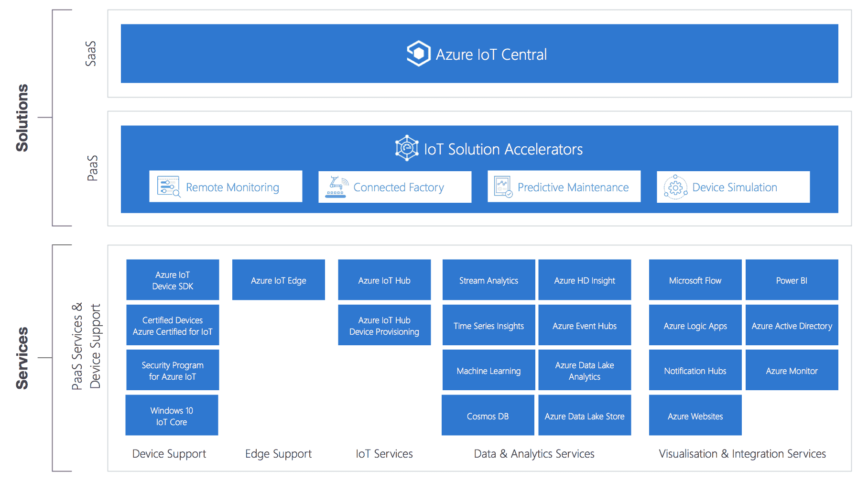This screenshot has width=868, height=483.
Task: Click the Device Simulation gear icon
Action: coord(675,187)
